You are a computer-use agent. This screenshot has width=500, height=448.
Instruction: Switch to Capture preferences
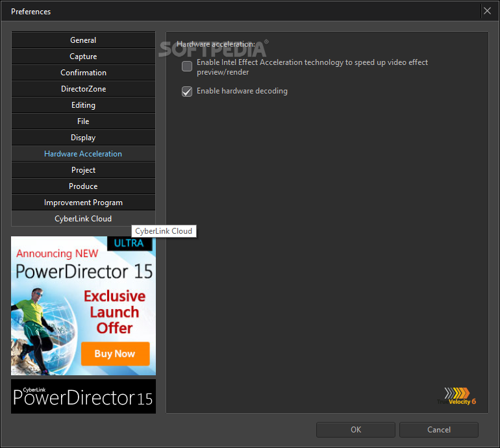tap(83, 56)
